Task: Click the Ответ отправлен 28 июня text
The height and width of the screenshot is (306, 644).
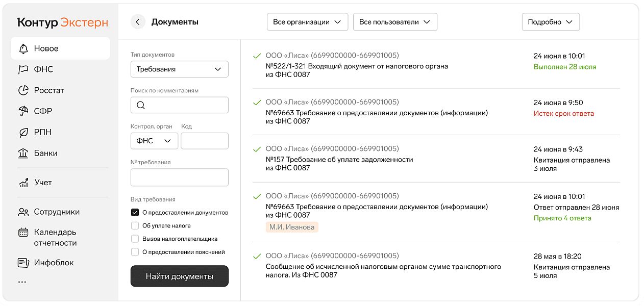Action: (576, 208)
